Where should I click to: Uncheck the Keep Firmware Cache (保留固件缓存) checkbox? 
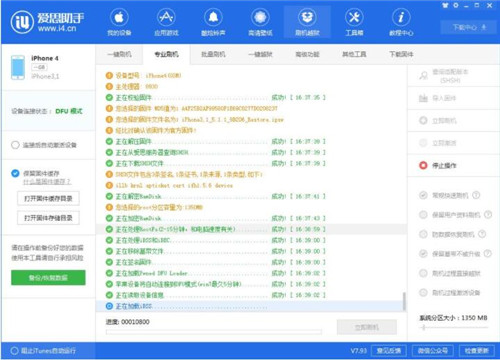[x=15, y=173]
